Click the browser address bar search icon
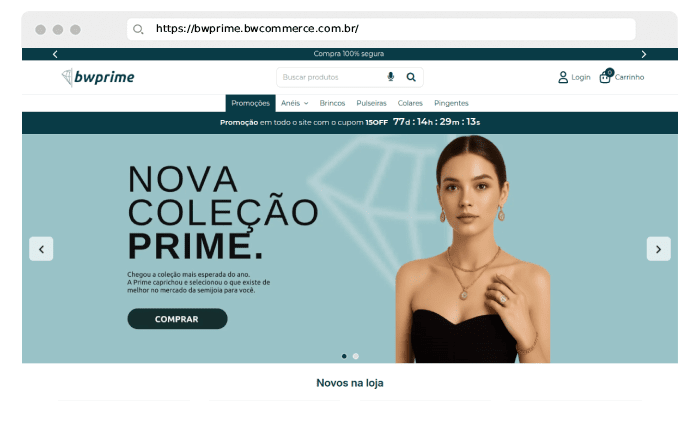Image resolution: width=699 pixels, height=432 pixels. 138,29
